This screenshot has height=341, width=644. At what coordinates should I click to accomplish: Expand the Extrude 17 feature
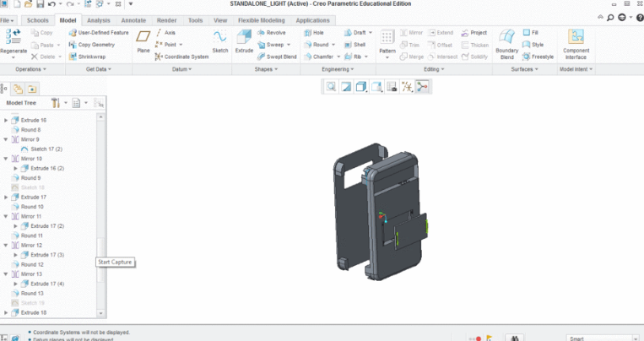pyautogui.click(x=6, y=198)
